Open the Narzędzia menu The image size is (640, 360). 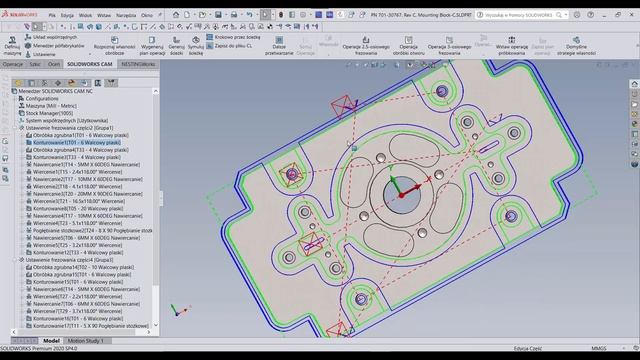(x=126, y=15)
